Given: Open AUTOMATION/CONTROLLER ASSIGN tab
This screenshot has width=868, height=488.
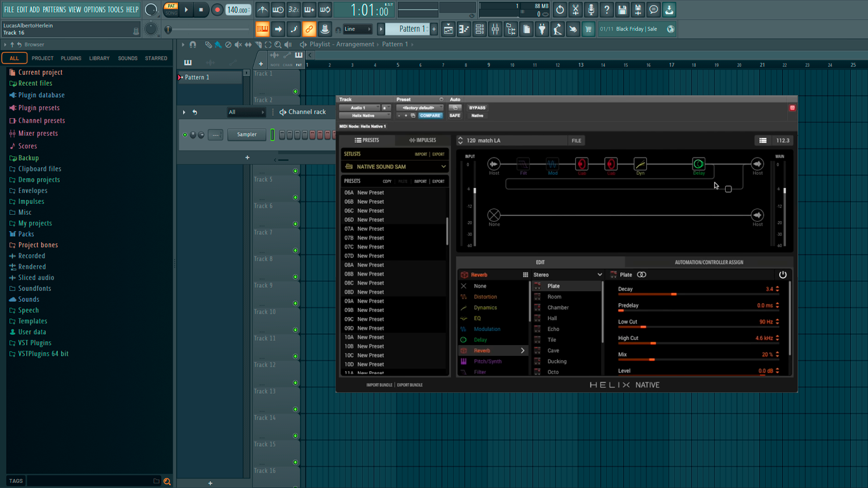Looking at the screenshot, I should click(x=709, y=262).
